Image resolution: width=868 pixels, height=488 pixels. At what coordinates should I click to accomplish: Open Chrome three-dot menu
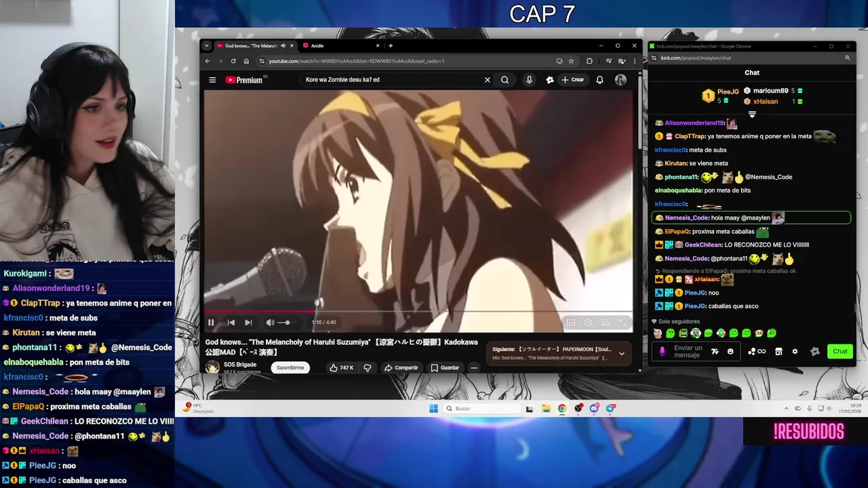point(635,61)
